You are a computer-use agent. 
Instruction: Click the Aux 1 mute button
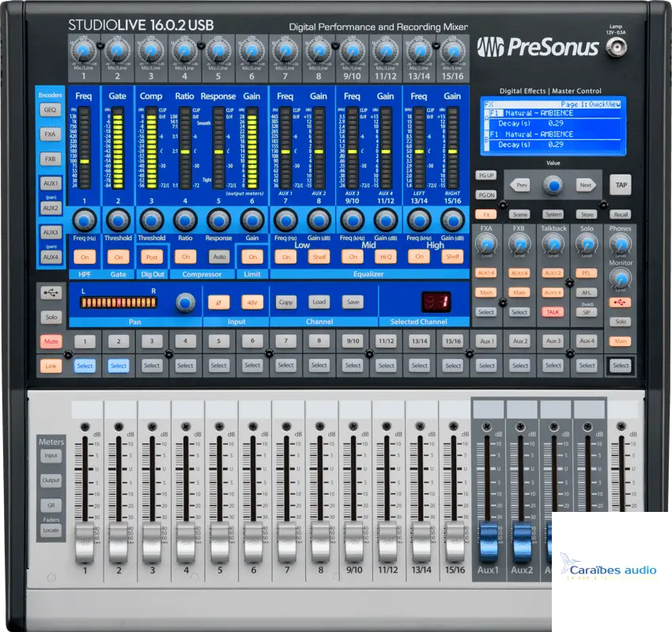pos(486,341)
